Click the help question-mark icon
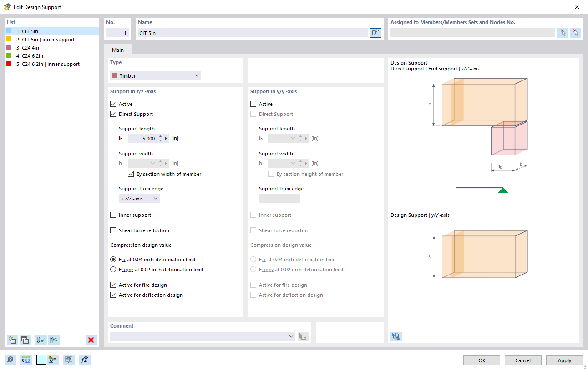The width and height of the screenshot is (588, 370). 10,360
